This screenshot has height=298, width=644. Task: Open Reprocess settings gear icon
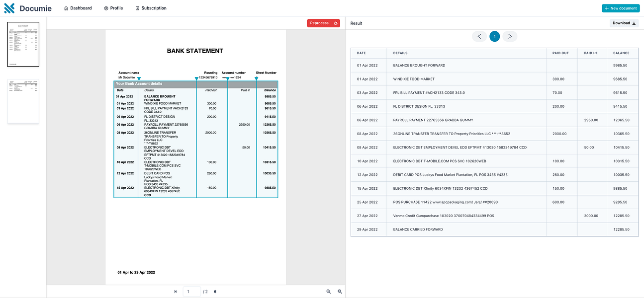(x=336, y=23)
